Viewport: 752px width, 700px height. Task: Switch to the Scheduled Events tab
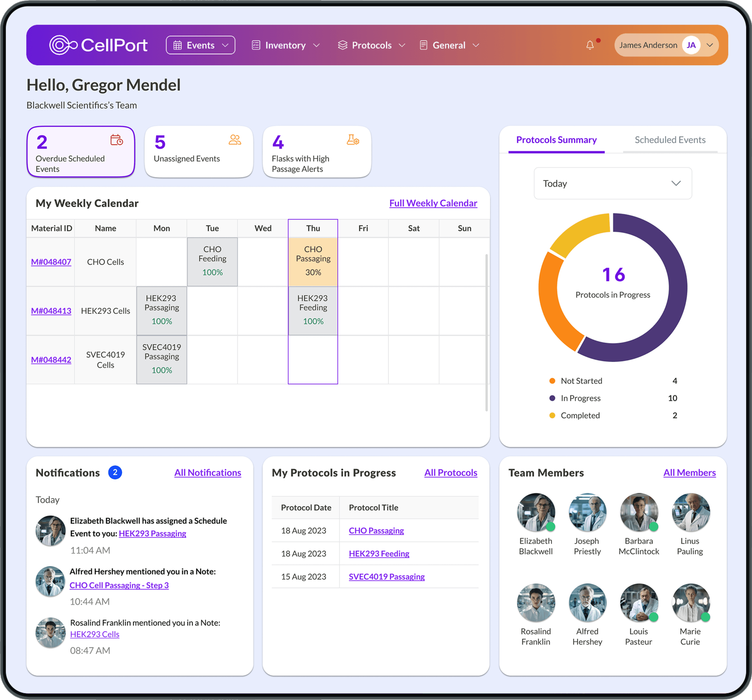coord(670,140)
